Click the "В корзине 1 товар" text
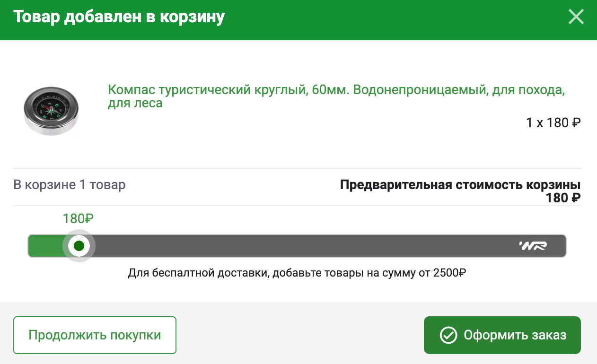The image size is (597, 364). (x=70, y=184)
